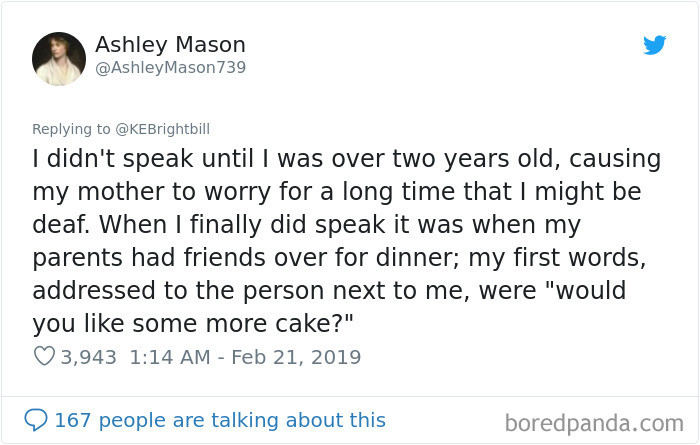Click the line starting "parents had friends"

tap(341, 256)
